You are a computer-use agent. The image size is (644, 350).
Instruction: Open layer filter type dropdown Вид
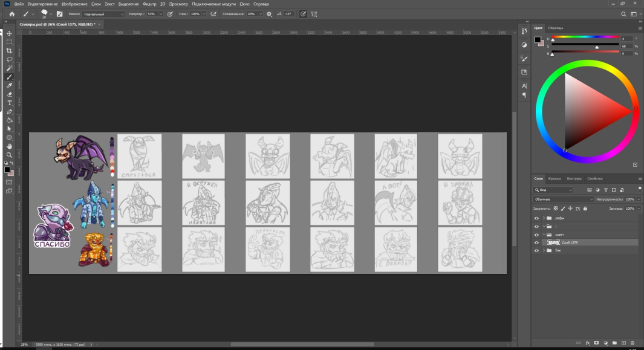(x=553, y=190)
